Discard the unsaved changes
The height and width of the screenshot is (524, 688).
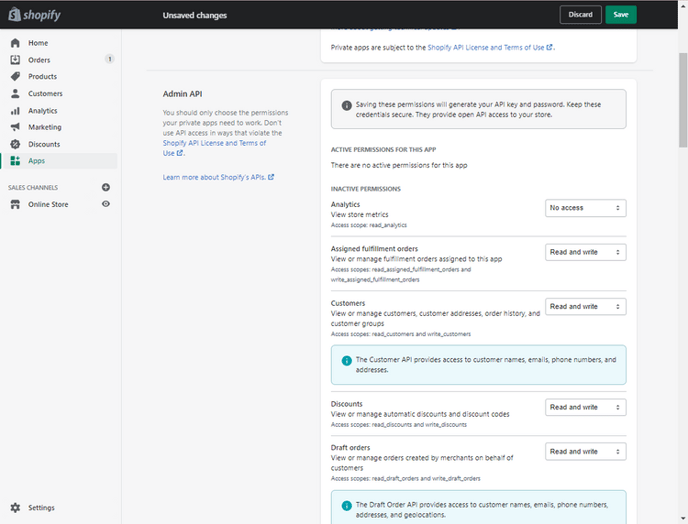(580, 15)
